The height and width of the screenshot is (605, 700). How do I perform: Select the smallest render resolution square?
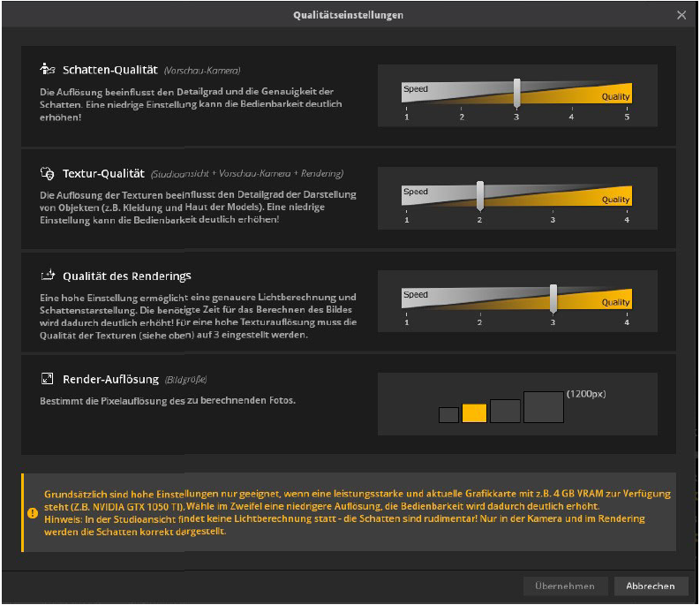coord(448,414)
